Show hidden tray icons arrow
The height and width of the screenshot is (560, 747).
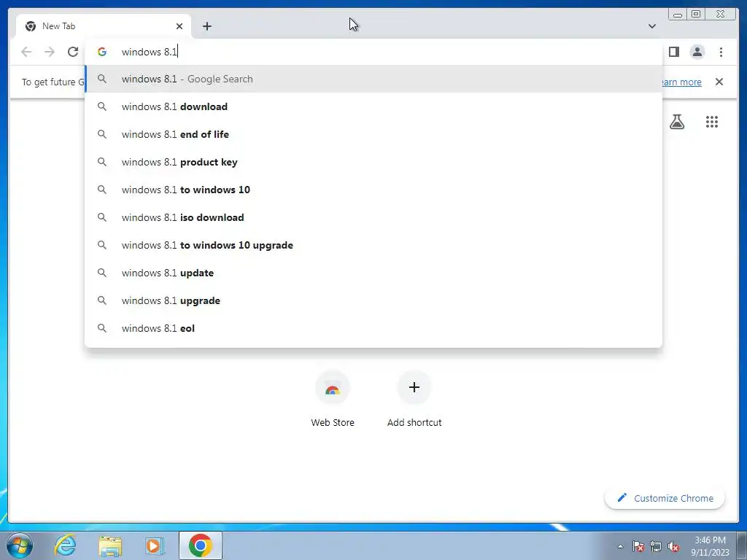[x=620, y=546]
